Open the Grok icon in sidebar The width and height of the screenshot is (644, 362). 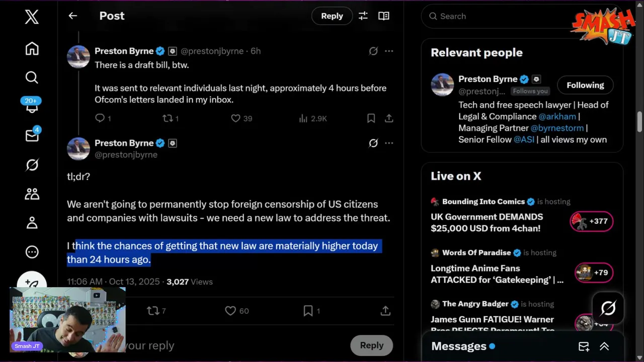(x=32, y=165)
